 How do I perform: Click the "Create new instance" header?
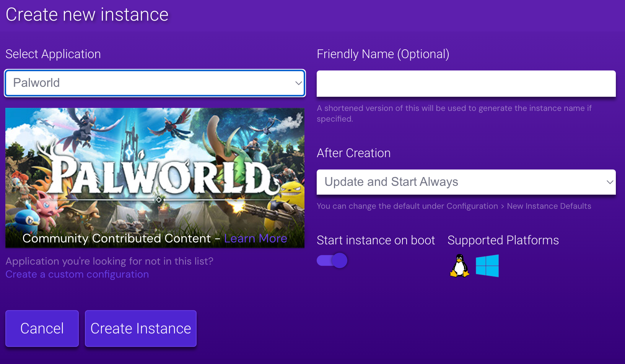coord(87,15)
